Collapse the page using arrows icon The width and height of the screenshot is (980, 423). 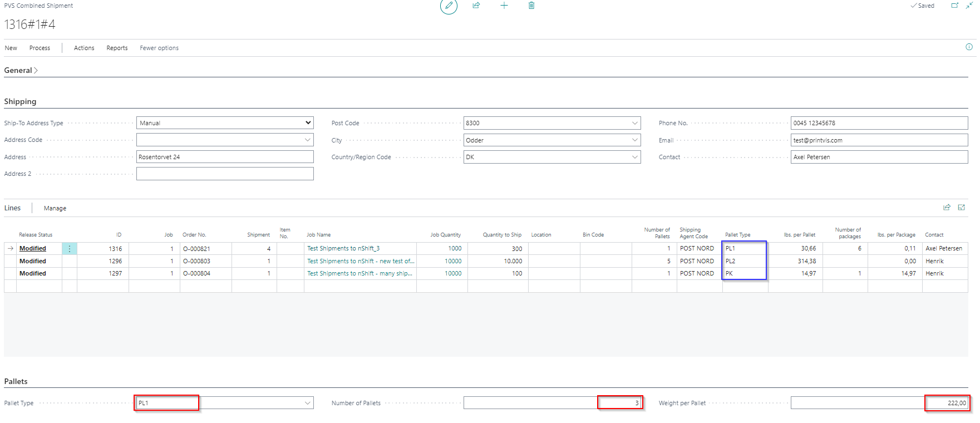click(x=969, y=6)
